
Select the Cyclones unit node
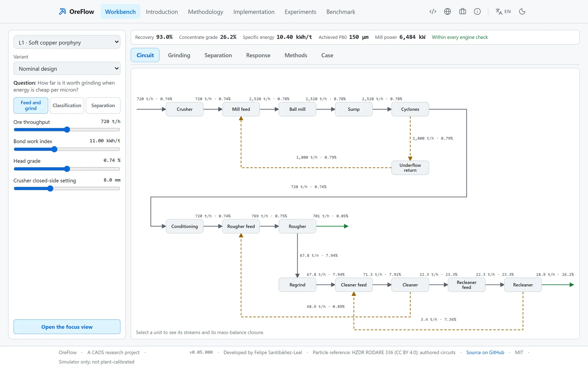pos(410,109)
